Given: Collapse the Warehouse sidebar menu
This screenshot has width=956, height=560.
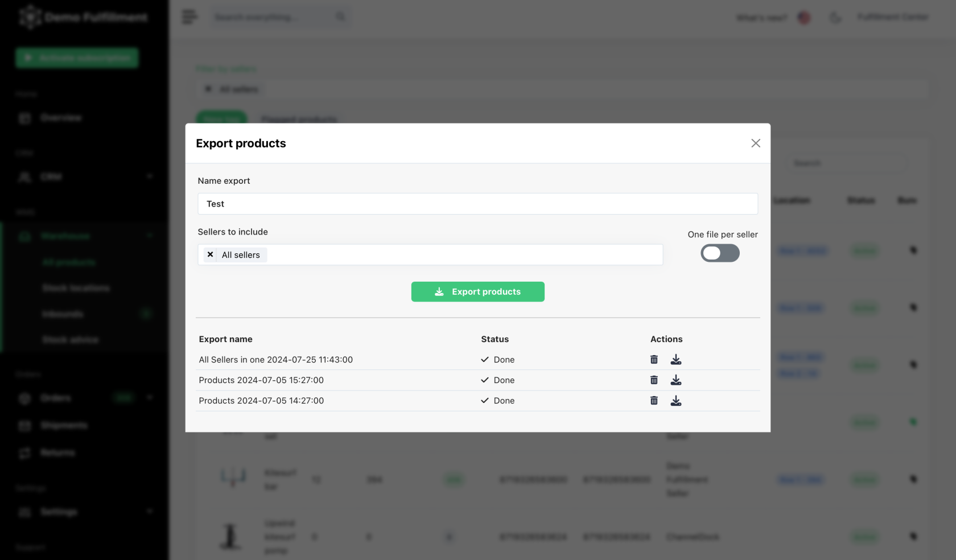Looking at the screenshot, I should click(x=85, y=236).
